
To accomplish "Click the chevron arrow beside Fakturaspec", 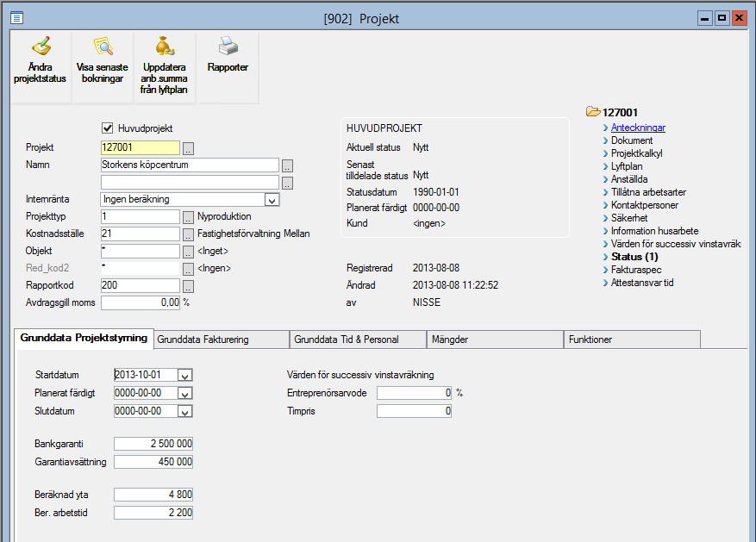I will (x=605, y=270).
